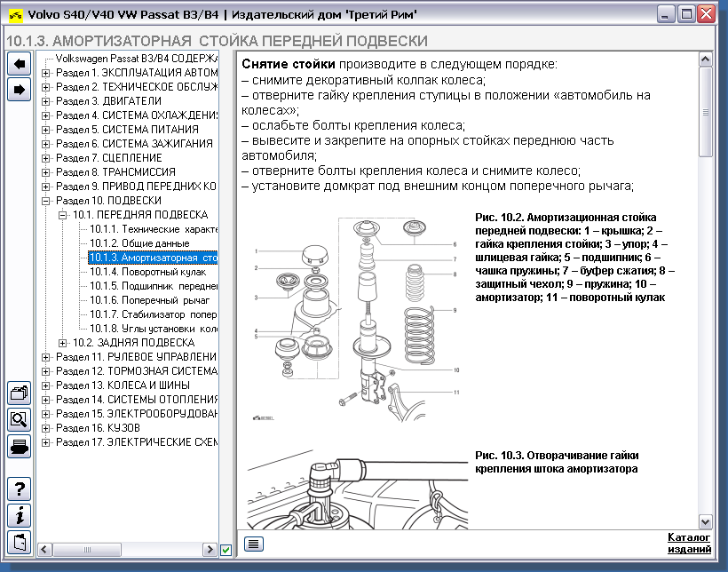Open 10.1.2. Общие данные topic
The image size is (728, 572).
(x=139, y=243)
